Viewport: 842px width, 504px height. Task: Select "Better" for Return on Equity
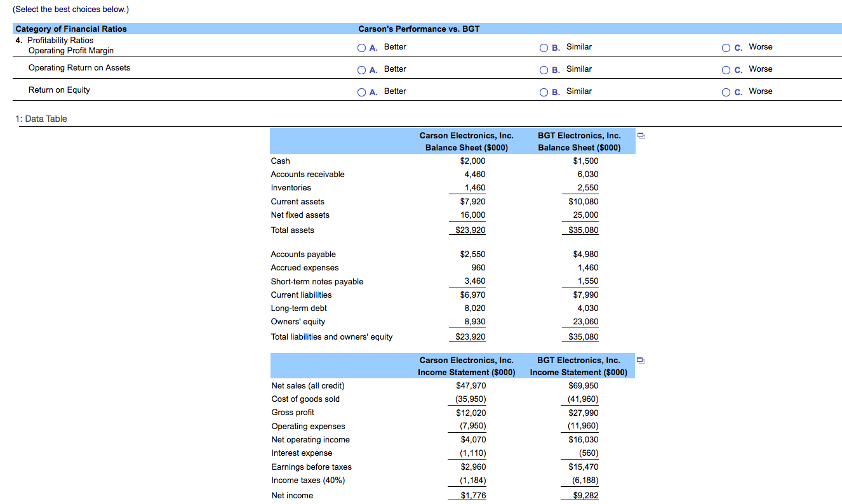tap(362, 91)
